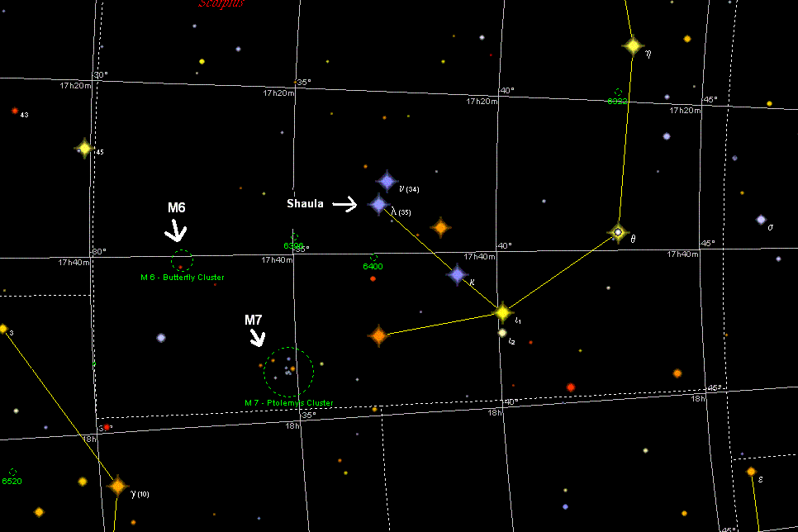
Task: Click the blue star Shaula (lambda 35)
Action: pos(378,203)
